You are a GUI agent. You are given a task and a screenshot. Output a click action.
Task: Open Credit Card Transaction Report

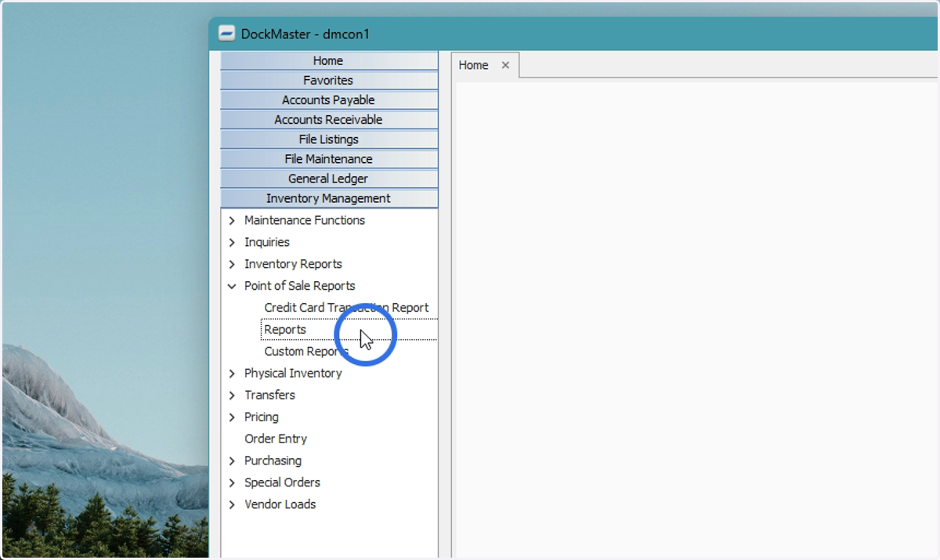coord(346,308)
